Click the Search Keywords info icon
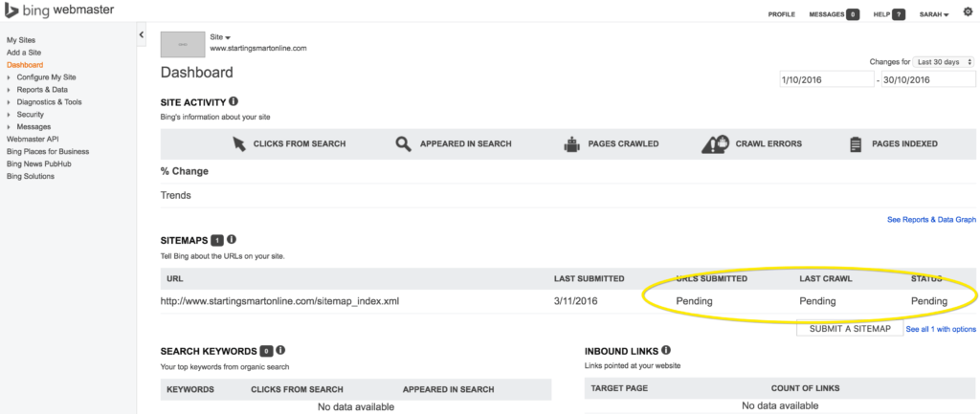 (280, 350)
